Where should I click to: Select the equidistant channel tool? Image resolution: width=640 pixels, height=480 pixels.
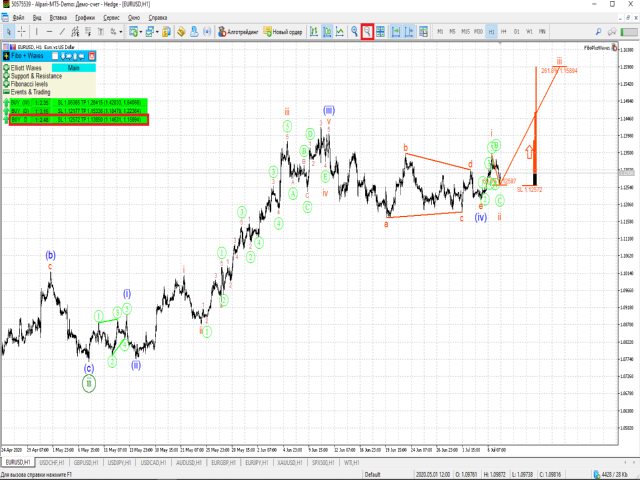(75, 31)
